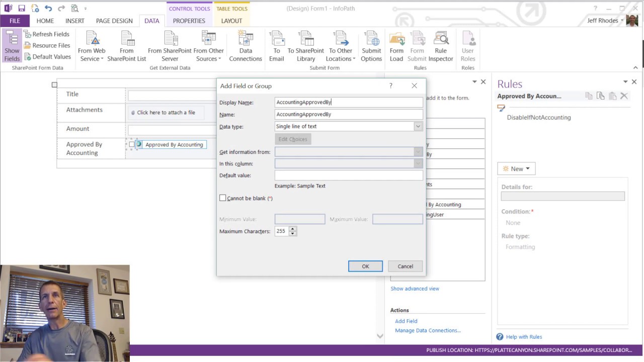
Task: Select the table handle square above the form table
Action: (x=54, y=84)
